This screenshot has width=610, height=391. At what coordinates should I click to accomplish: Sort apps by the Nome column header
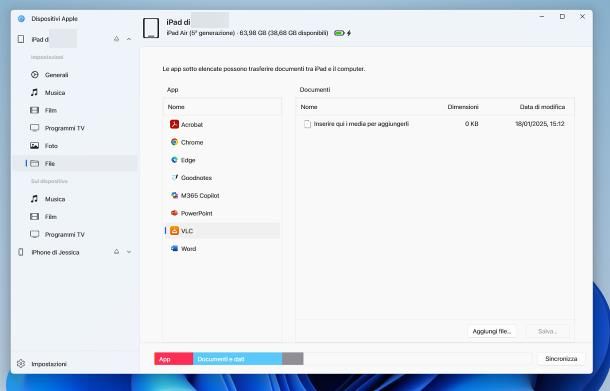(x=176, y=107)
